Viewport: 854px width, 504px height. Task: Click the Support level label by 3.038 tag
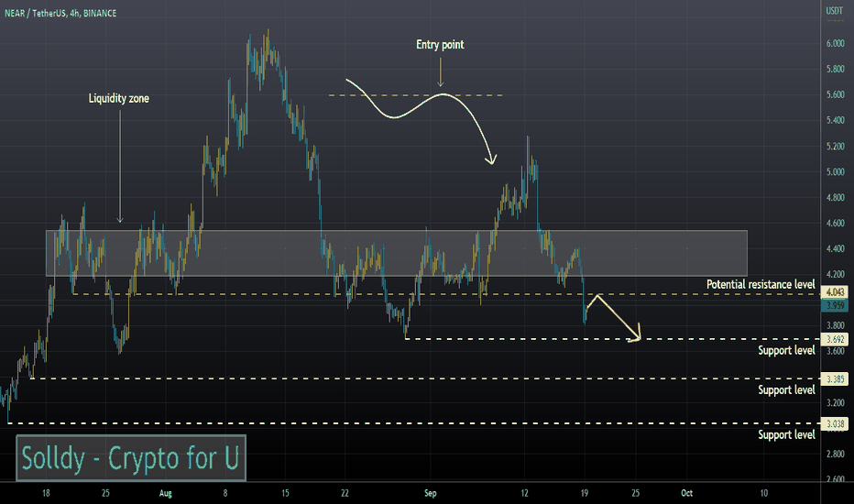pyautogui.click(x=786, y=434)
